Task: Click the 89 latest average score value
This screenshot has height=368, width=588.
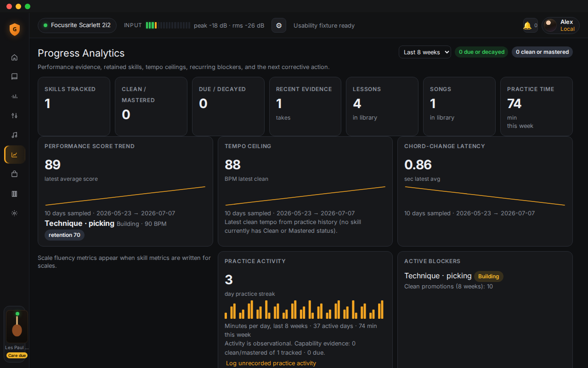Action: [52, 165]
